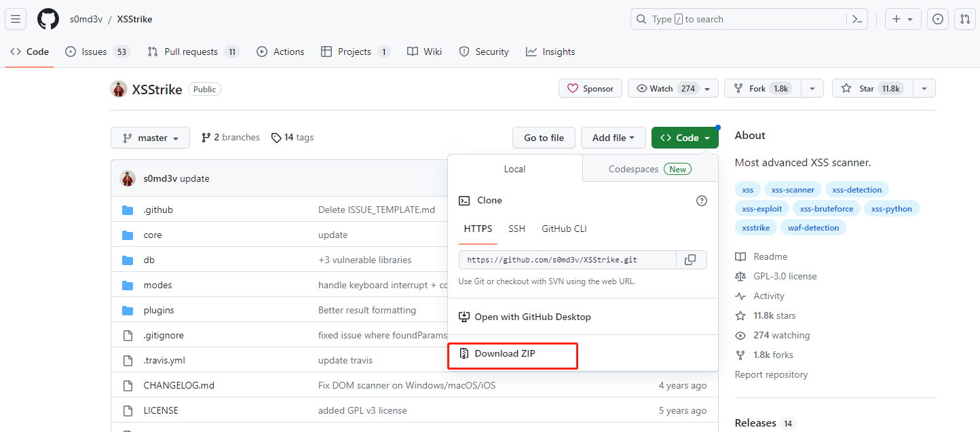Click Watch to change notification settings
The height and width of the screenshot is (432, 980).
click(x=673, y=89)
